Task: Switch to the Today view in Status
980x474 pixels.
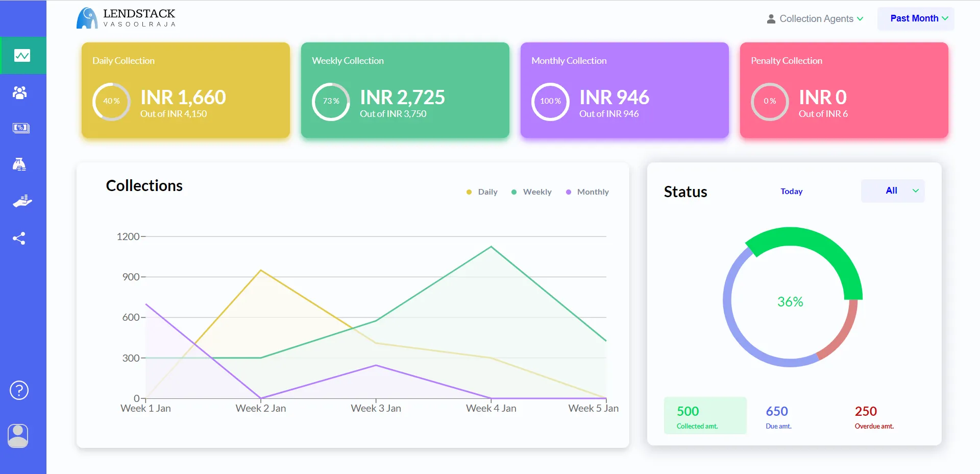Action: [x=791, y=191]
